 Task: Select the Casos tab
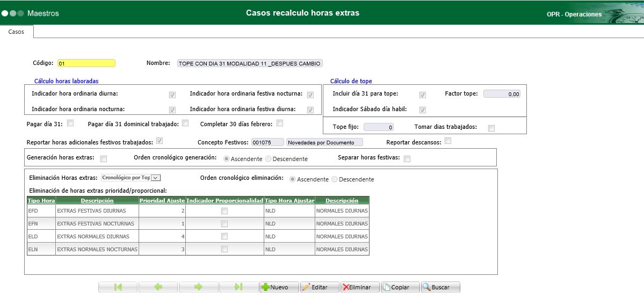(17, 32)
